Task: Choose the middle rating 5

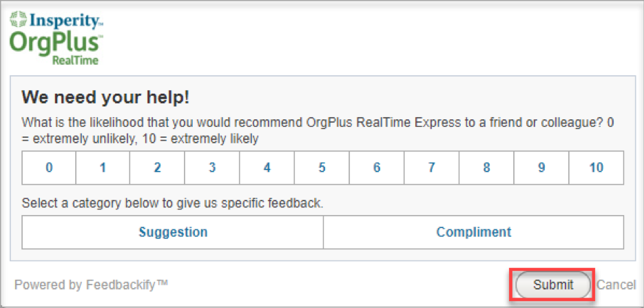Action: 322,167
